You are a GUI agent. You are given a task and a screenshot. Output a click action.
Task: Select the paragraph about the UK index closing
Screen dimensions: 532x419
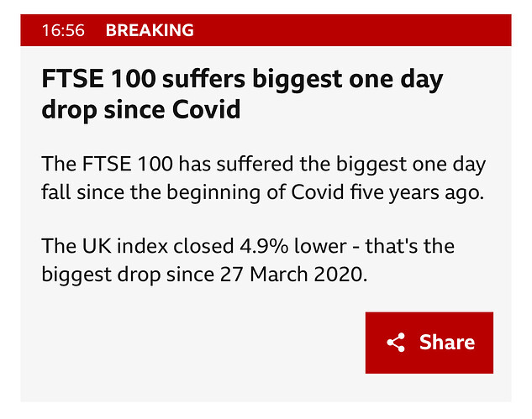(x=248, y=260)
